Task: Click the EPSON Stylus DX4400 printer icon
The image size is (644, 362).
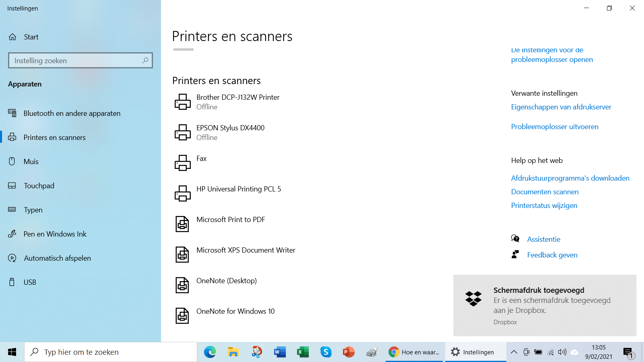Action: (x=182, y=132)
